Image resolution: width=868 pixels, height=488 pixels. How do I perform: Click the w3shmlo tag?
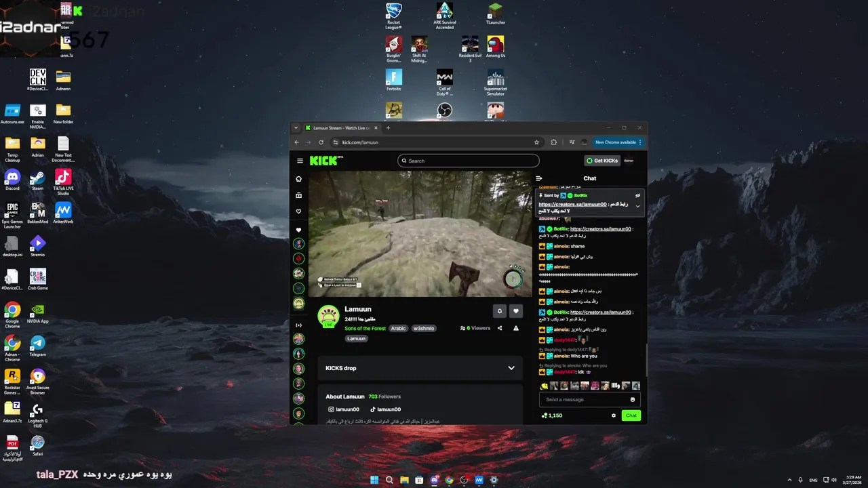coord(424,328)
